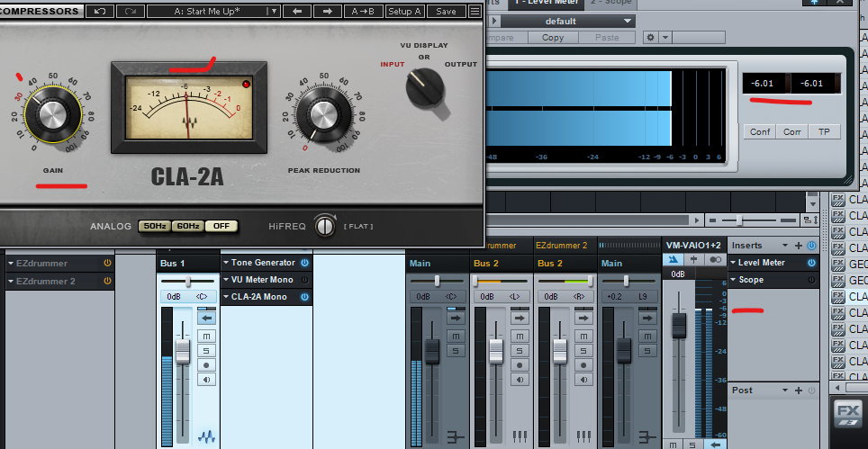Viewport: 868px width, 449px height.
Task: Bypass the Tone Generator insert power button
Action: (x=304, y=263)
